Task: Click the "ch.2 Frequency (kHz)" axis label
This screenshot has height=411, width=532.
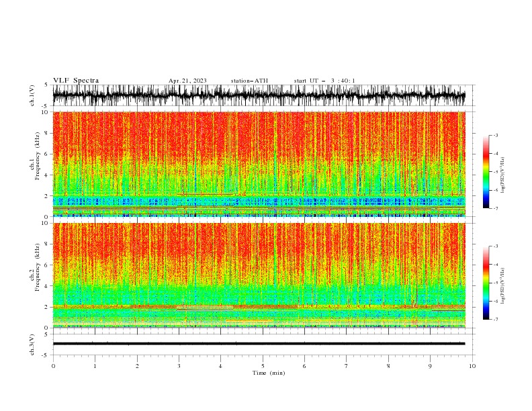Action: [35, 267]
